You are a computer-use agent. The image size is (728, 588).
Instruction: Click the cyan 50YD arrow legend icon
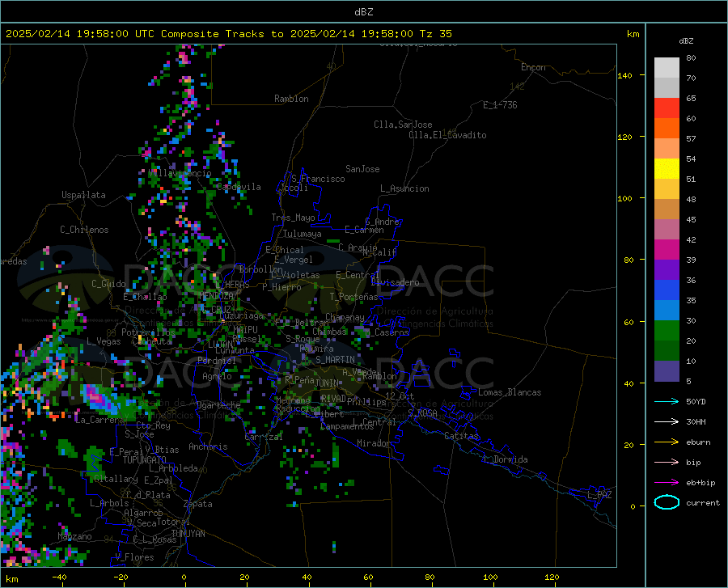(667, 401)
